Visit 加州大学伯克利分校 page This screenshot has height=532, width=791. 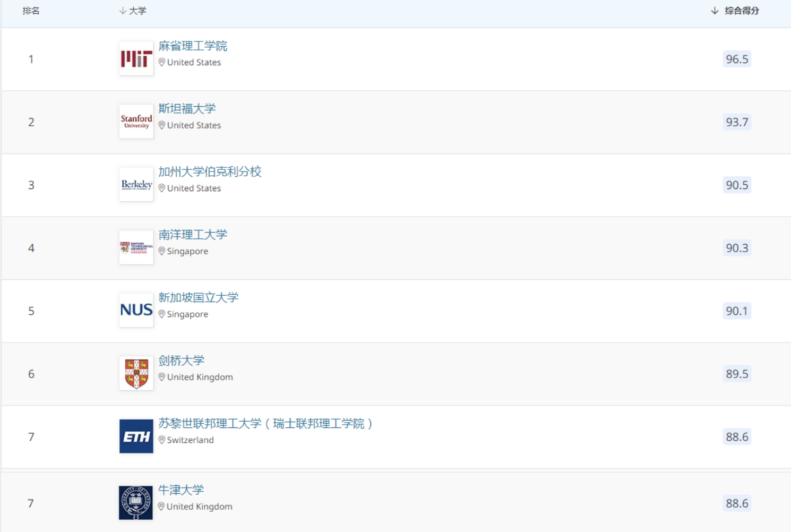(x=210, y=172)
